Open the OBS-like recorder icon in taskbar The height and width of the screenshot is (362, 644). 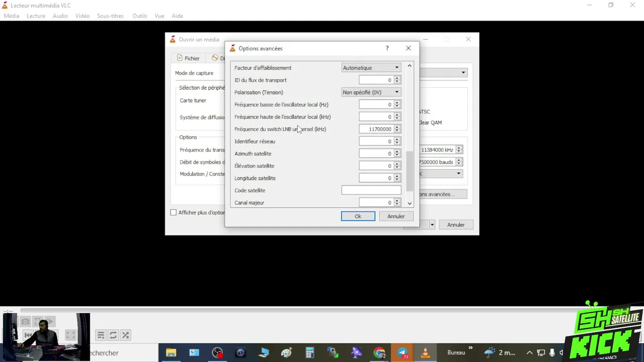coord(217,353)
